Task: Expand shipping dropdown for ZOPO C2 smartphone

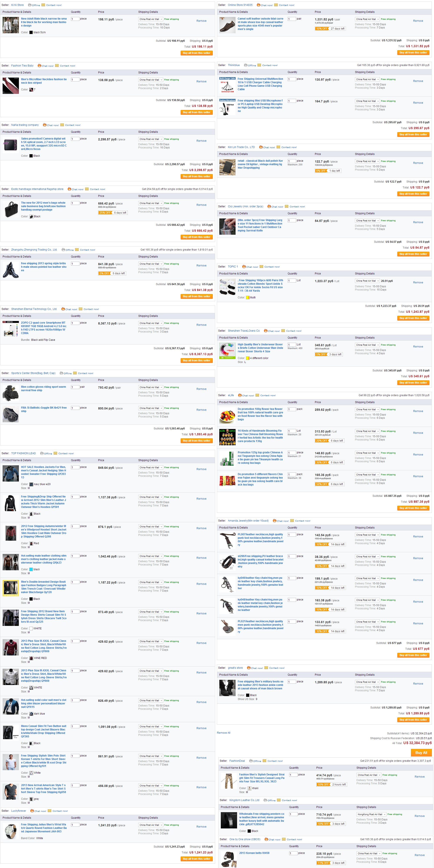Action: pyautogui.click(x=151, y=323)
